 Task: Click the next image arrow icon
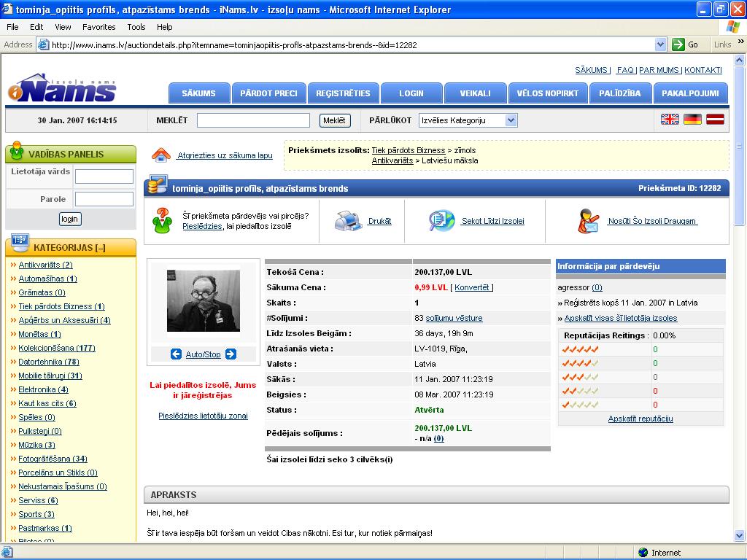[231, 354]
